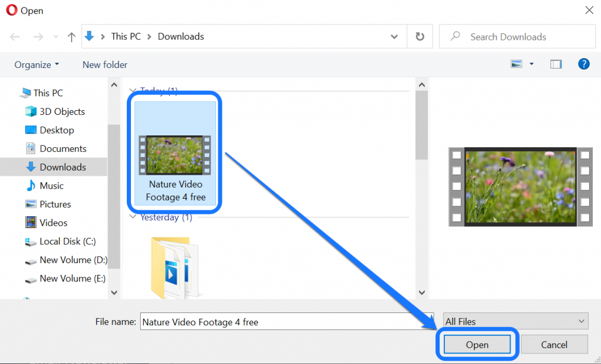Refresh the Downloads folder
601x364 pixels.
[x=420, y=36]
